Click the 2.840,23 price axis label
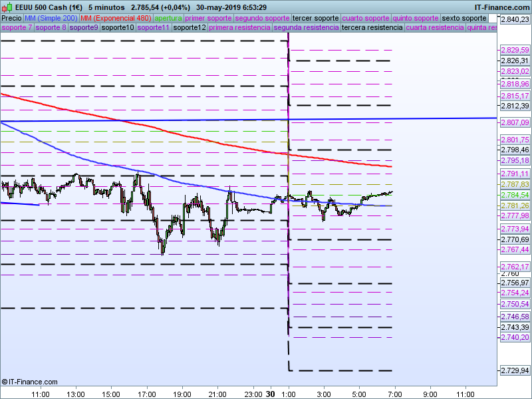The image size is (532, 399). pyautogui.click(x=515, y=19)
